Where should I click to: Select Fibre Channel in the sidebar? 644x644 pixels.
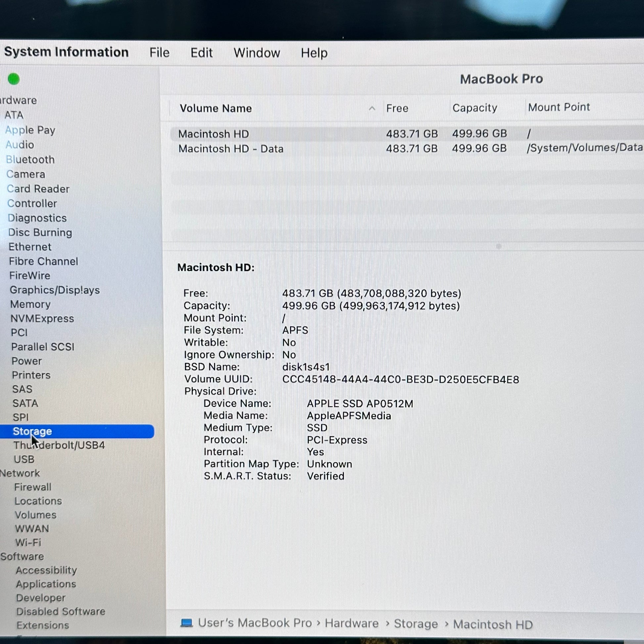coord(43,261)
